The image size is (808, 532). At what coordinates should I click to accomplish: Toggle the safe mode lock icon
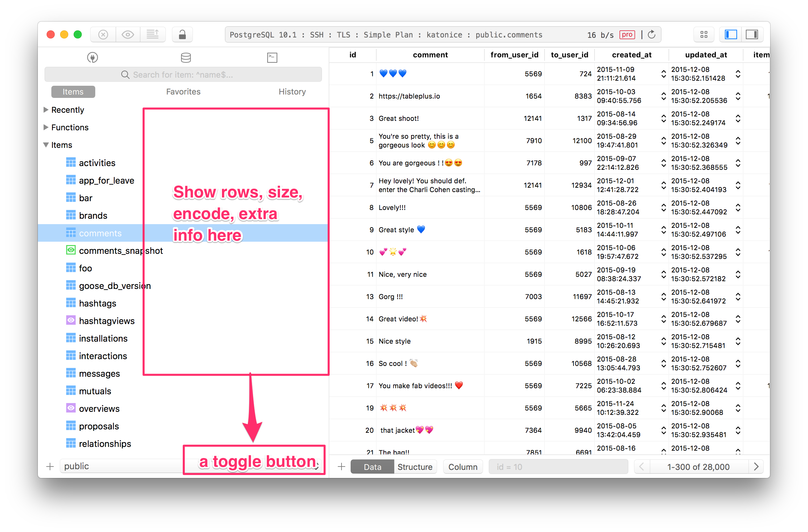[x=182, y=34]
